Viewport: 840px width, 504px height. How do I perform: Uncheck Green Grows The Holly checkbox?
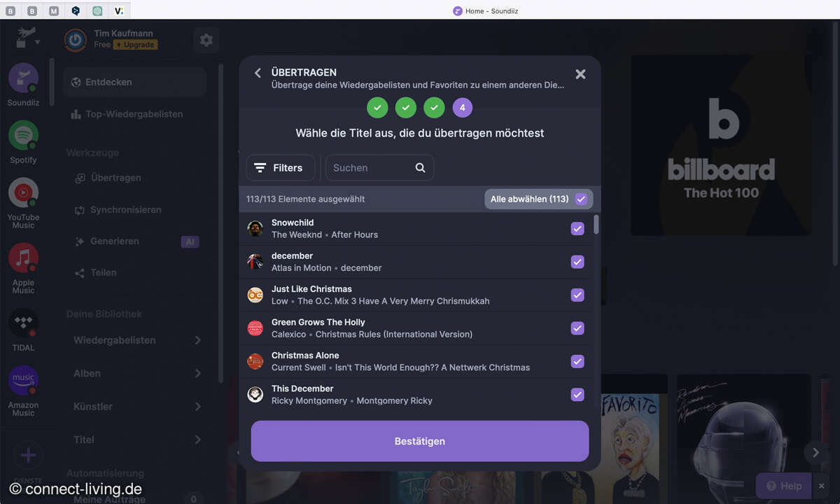[x=577, y=328]
